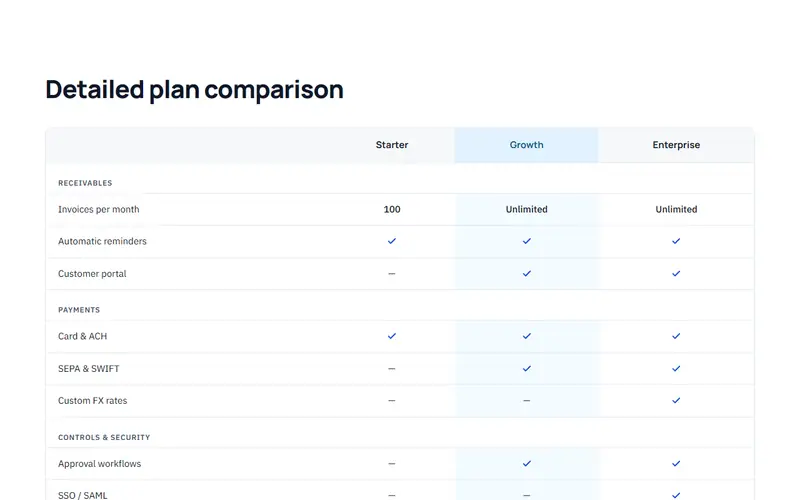Click the Starter checkmark for Card & ACH
Screen dimensions: 800x500
click(x=391, y=336)
